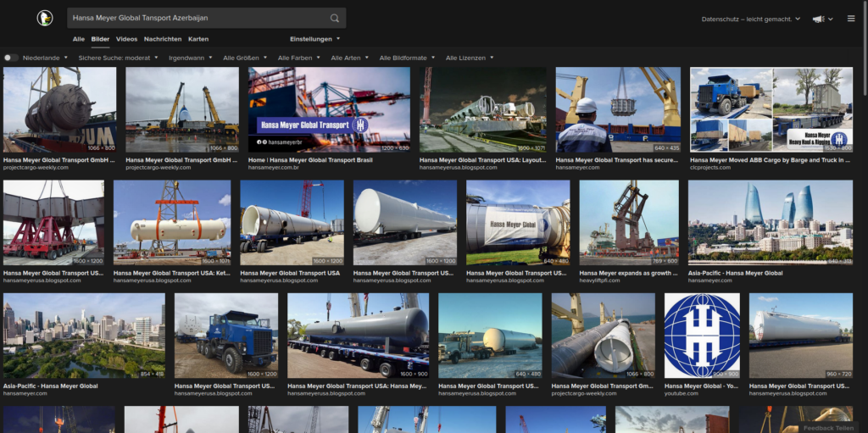Viewport: 868px width, 433px height.
Task: Select the Bilder tab
Action: [100, 39]
